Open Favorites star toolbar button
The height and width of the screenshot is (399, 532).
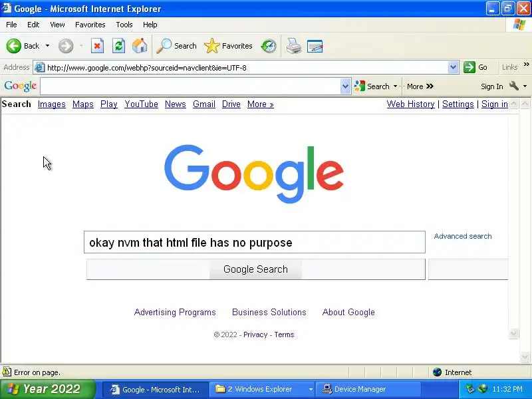228,46
